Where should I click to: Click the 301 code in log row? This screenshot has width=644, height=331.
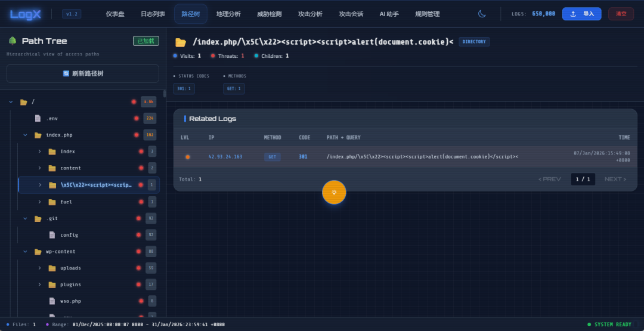tap(303, 157)
